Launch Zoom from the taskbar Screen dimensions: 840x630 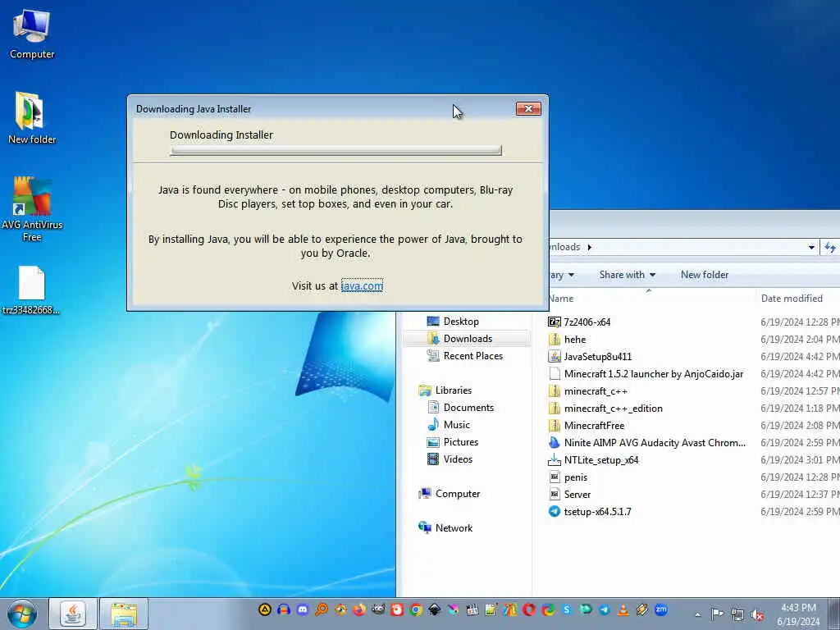pyautogui.click(x=661, y=609)
